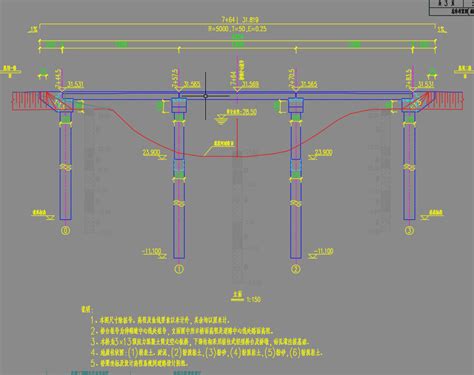Click the circled pier number 3

pos(409,230)
